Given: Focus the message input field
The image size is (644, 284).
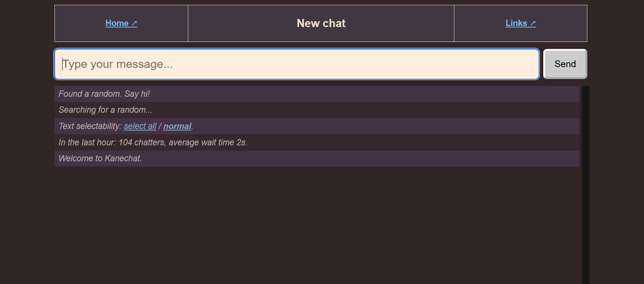Looking at the screenshot, I should pyautogui.click(x=297, y=64).
